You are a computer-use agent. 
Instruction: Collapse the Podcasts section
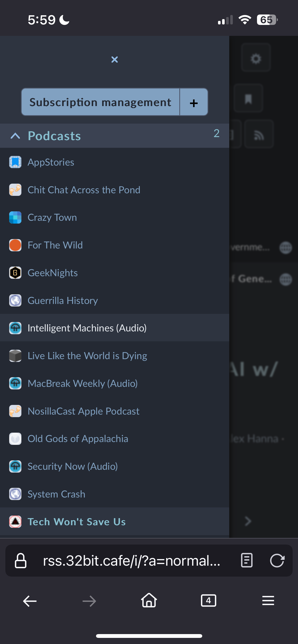[x=15, y=136]
